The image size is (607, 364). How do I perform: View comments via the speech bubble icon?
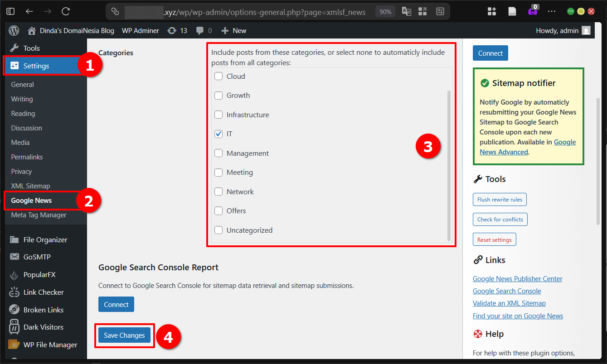click(x=199, y=30)
